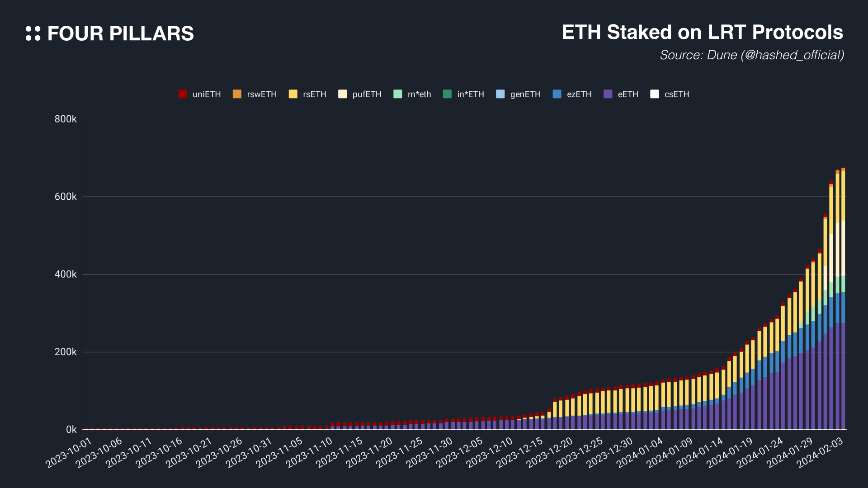
Task: Click the uniETH dark red legend swatch
Action: [183, 94]
